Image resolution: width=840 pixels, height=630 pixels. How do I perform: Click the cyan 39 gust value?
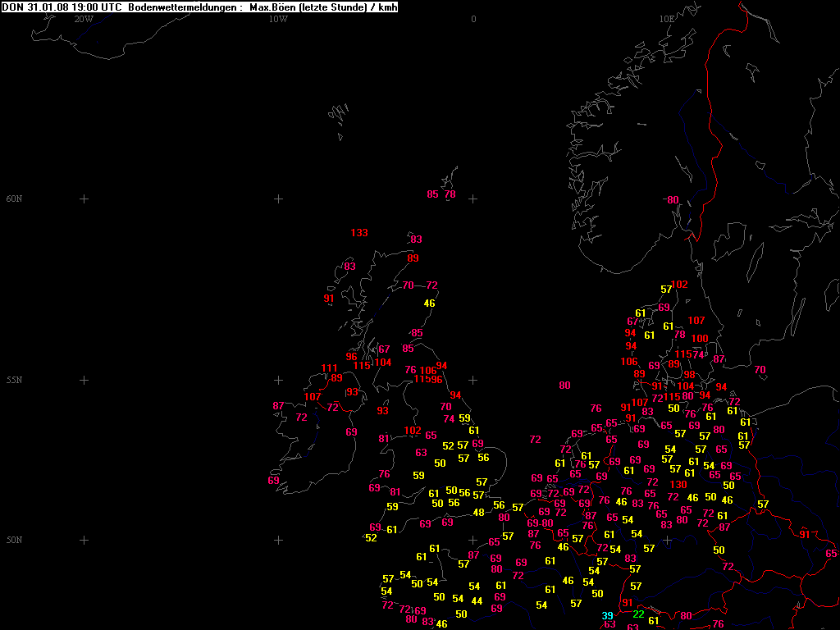pyautogui.click(x=607, y=616)
